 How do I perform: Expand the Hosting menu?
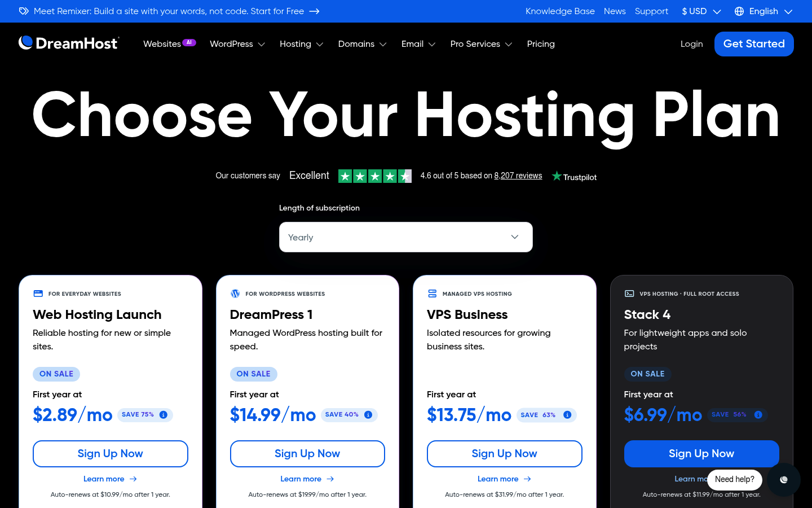[x=302, y=44]
